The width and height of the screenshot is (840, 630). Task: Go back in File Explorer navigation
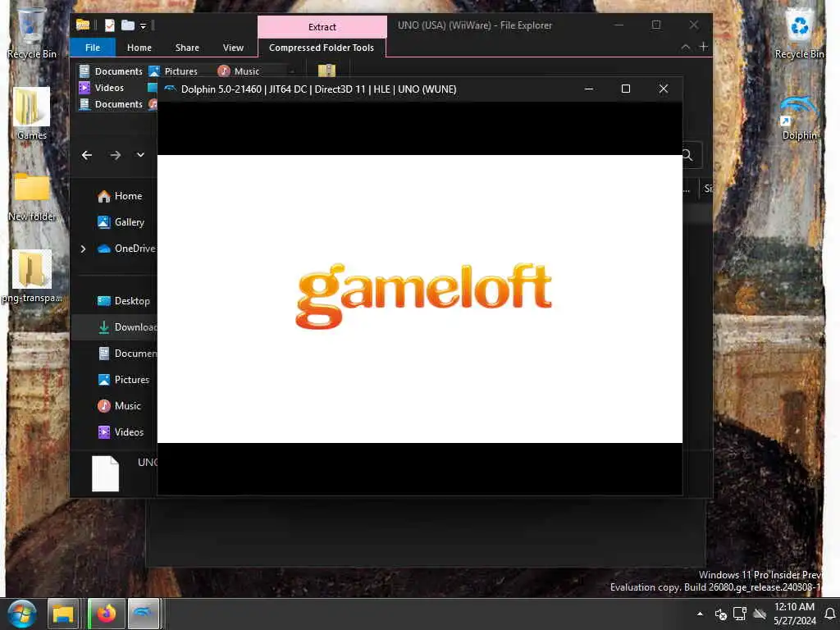[87, 155]
